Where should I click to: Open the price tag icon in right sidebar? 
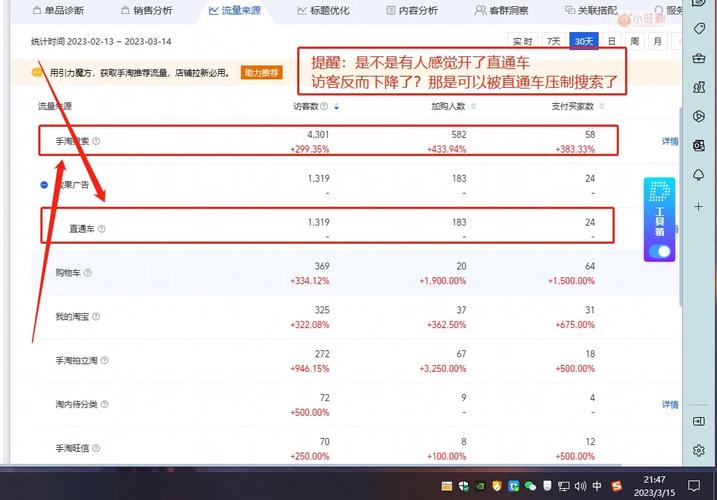point(699,29)
